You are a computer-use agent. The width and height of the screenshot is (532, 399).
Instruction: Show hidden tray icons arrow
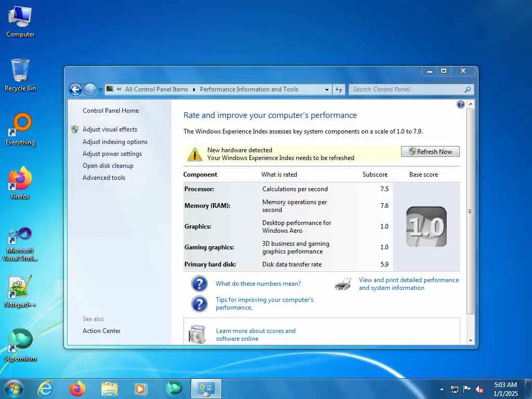[x=442, y=390]
